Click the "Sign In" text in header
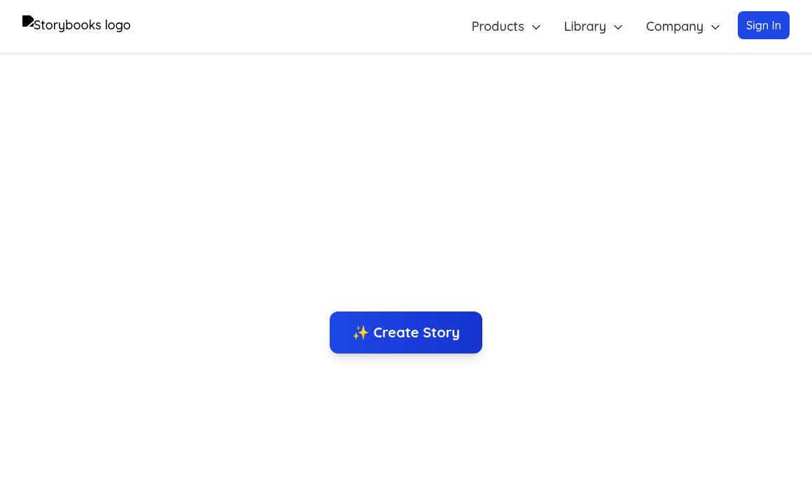812x504 pixels. coord(763,25)
